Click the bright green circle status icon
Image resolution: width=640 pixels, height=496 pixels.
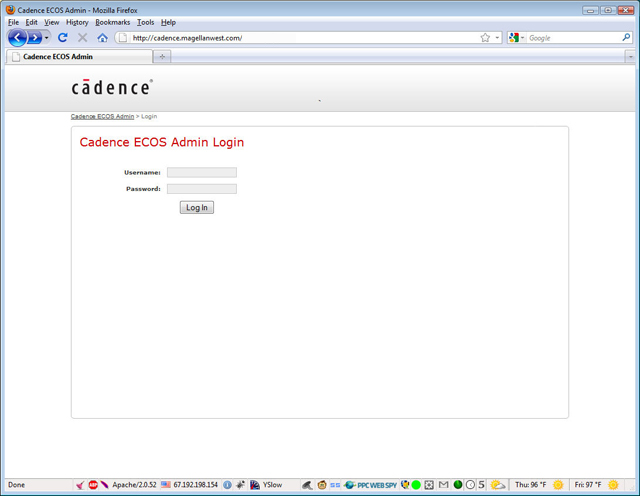[416, 485]
